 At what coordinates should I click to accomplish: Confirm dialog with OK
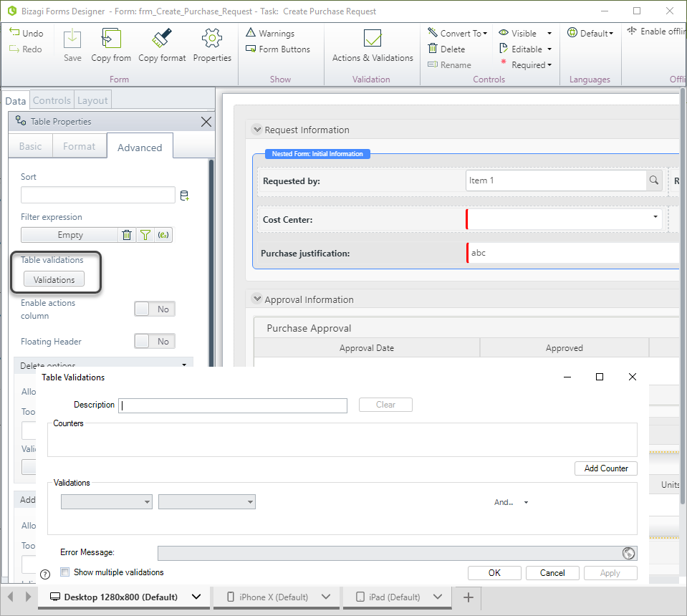pos(494,573)
